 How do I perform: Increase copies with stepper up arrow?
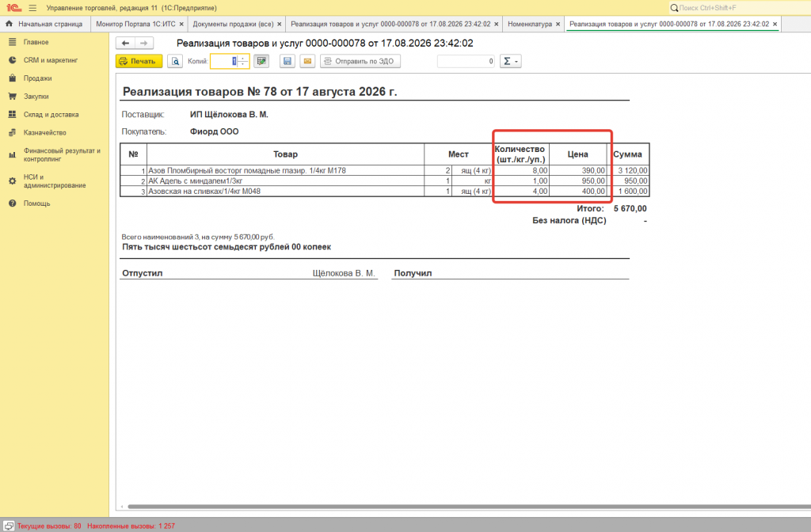pos(243,58)
